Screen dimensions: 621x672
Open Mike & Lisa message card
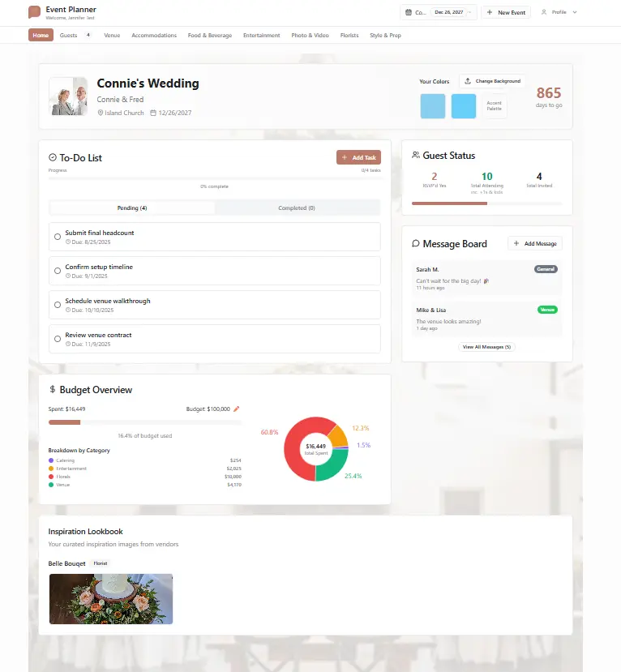click(x=487, y=319)
